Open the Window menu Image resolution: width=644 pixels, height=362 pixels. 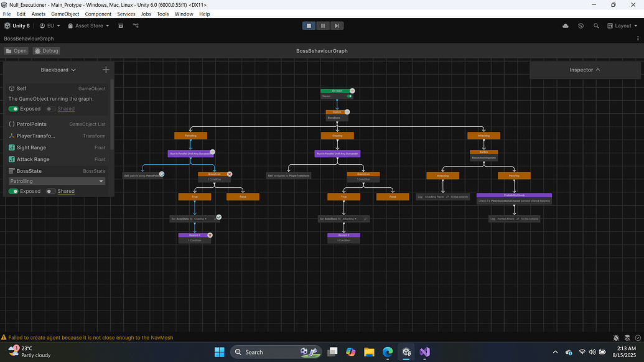(x=184, y=13)
